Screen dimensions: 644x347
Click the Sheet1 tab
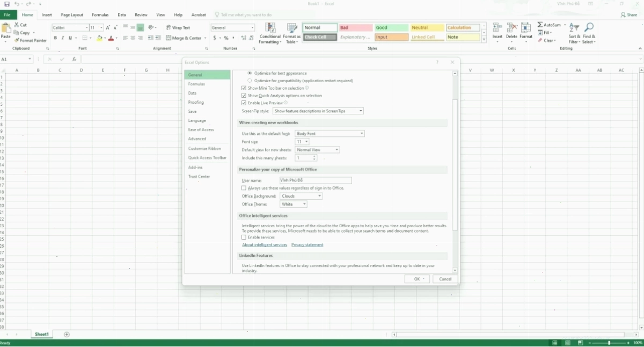(x=42, y=335)
